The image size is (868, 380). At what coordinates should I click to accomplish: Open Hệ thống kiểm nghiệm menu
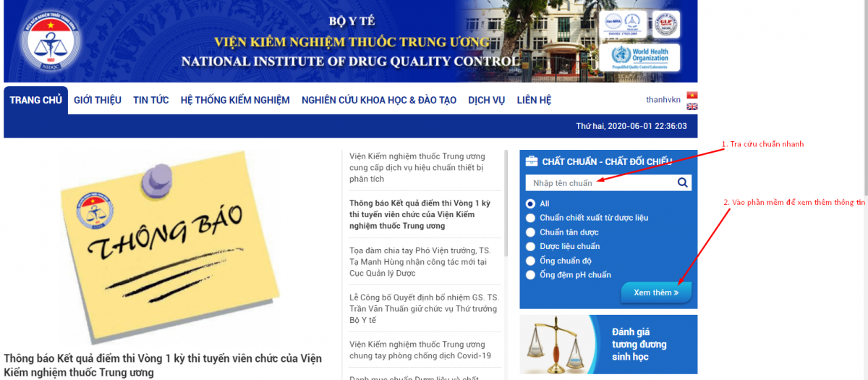[235, 101]
